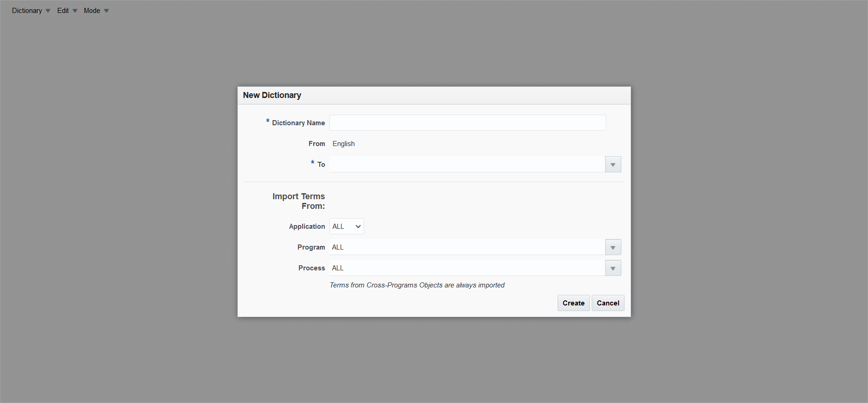
Task: Click inside the To language field
Action: [x=467, y=165]
